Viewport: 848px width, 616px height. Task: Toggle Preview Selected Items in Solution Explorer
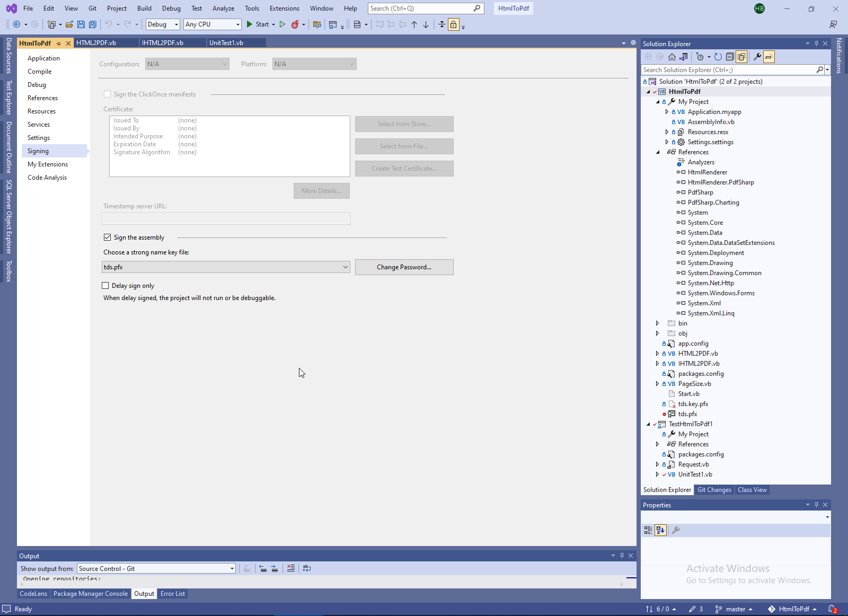pos(769,57)
